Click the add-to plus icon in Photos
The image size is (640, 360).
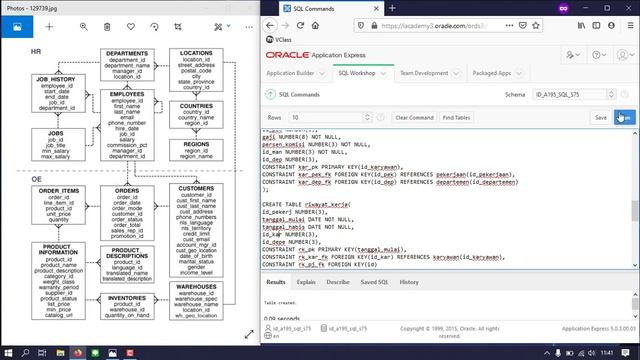pos(49,27)
